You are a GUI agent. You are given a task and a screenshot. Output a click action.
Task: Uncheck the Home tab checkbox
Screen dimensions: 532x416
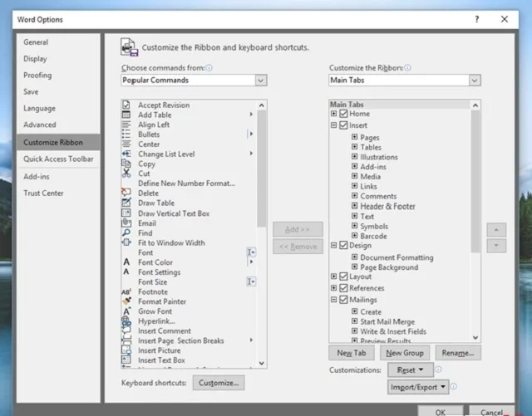click(x=343, y=114)
